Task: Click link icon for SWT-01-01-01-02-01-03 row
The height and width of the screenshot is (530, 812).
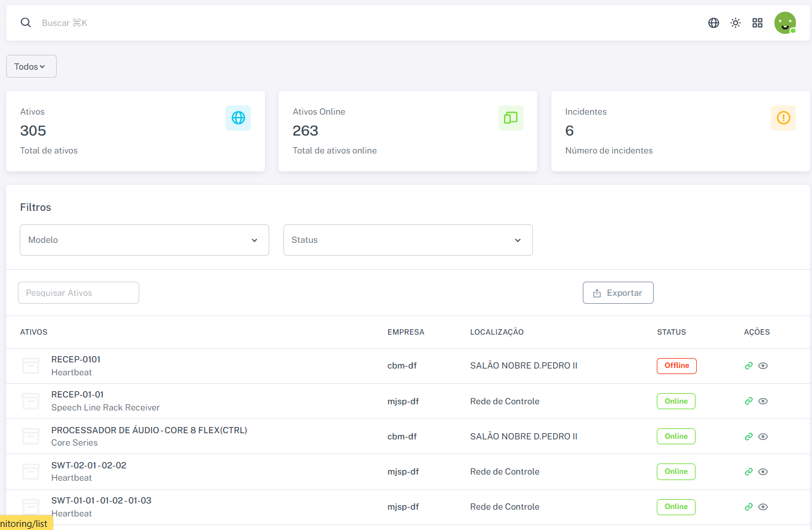Action: click(749, 507)
